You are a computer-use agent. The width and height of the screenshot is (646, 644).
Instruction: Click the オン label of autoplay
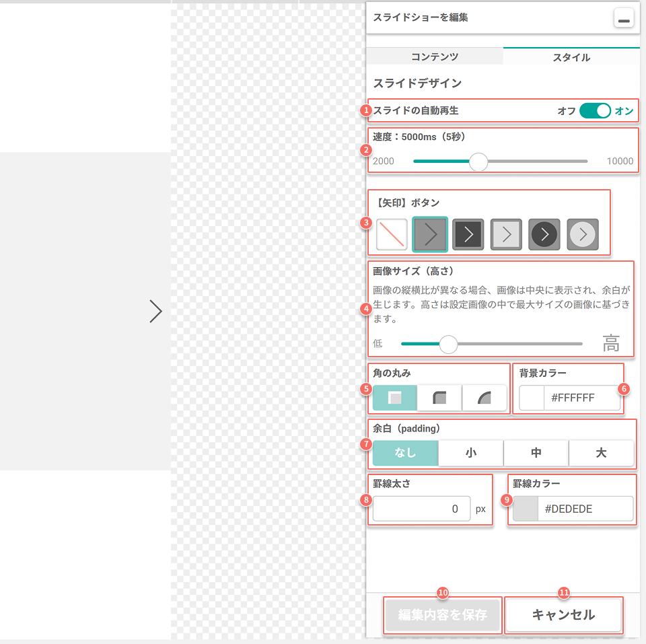coord(624,111)
